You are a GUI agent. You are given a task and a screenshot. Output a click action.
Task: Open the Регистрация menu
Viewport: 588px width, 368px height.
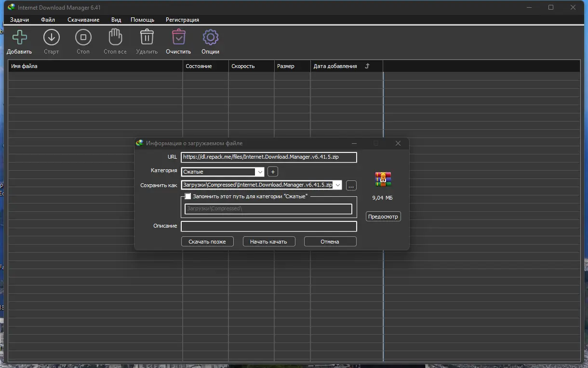click(x=182, y=20)
